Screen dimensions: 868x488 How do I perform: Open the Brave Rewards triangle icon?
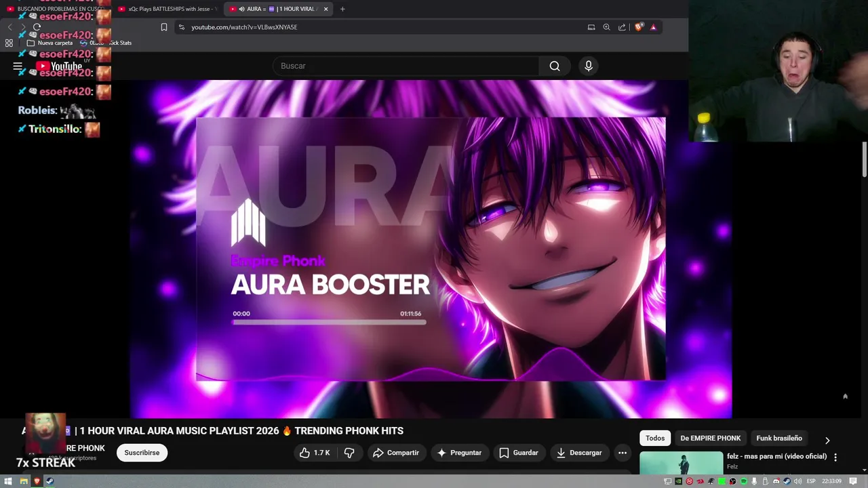654,27
